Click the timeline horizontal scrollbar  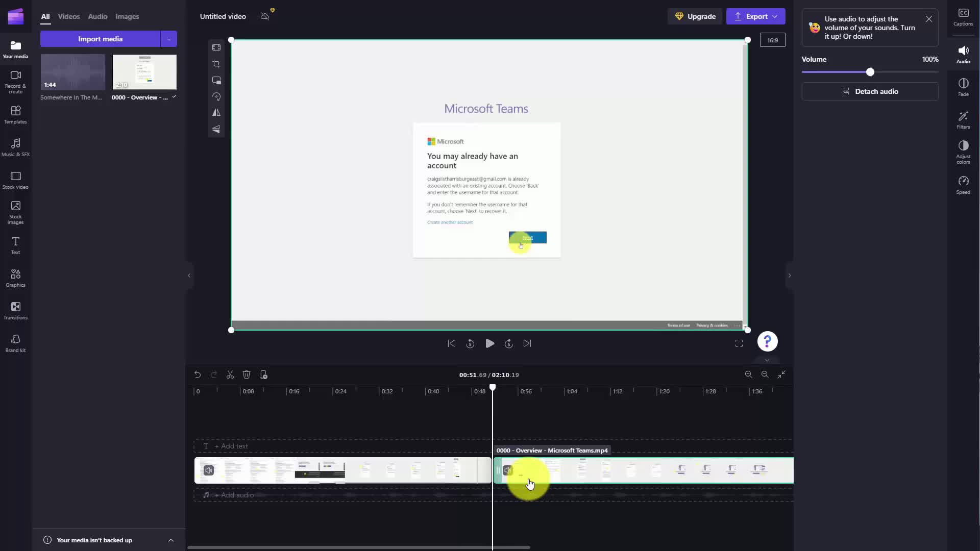(358, 547)
